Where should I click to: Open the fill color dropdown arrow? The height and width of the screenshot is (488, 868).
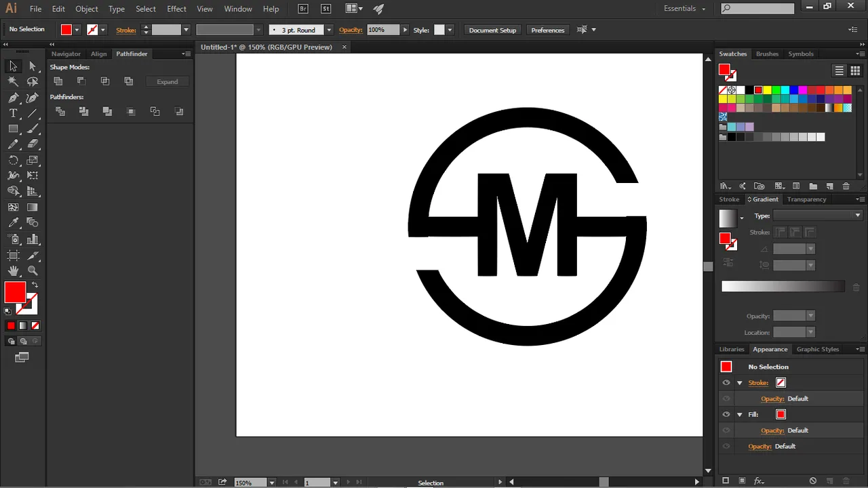77,30
